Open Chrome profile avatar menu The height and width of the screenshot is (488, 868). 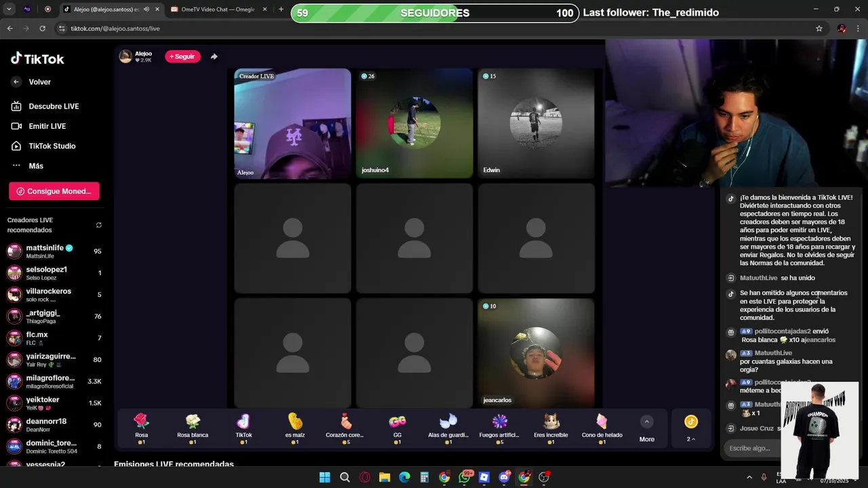[x=842, y=28]
